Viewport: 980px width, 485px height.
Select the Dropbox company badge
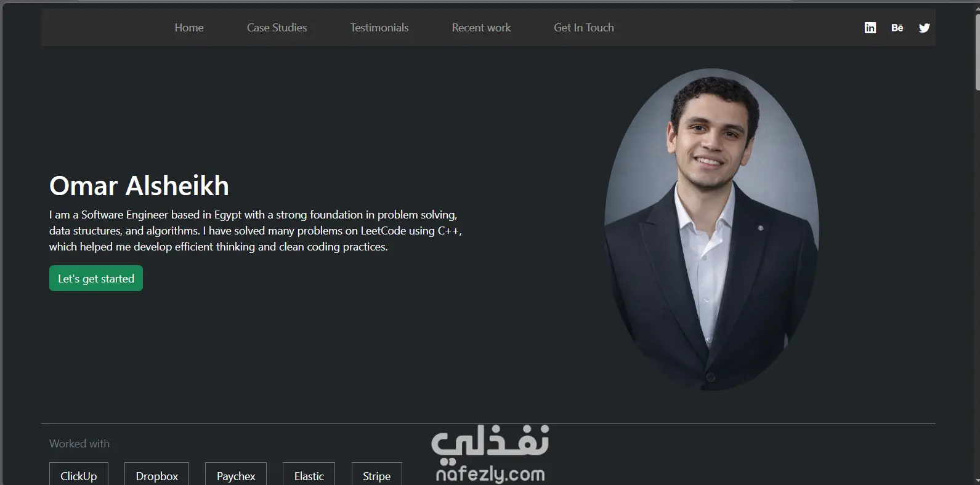156,476
